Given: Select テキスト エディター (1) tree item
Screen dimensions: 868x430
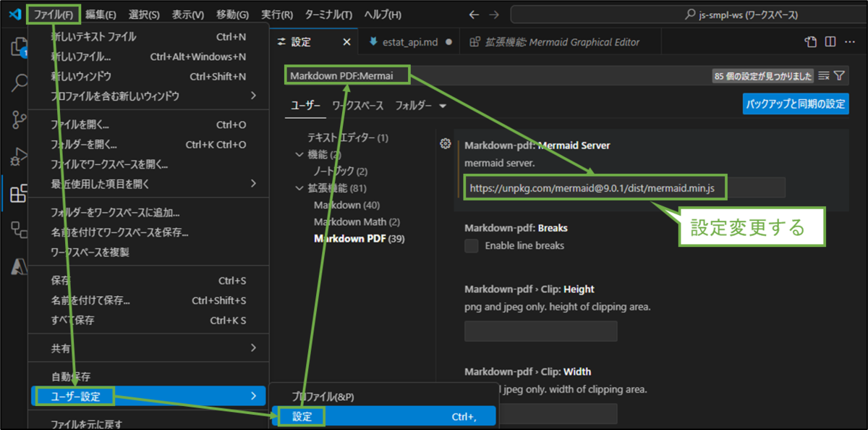Looking at the screenshot, I should tap(348, 138).
